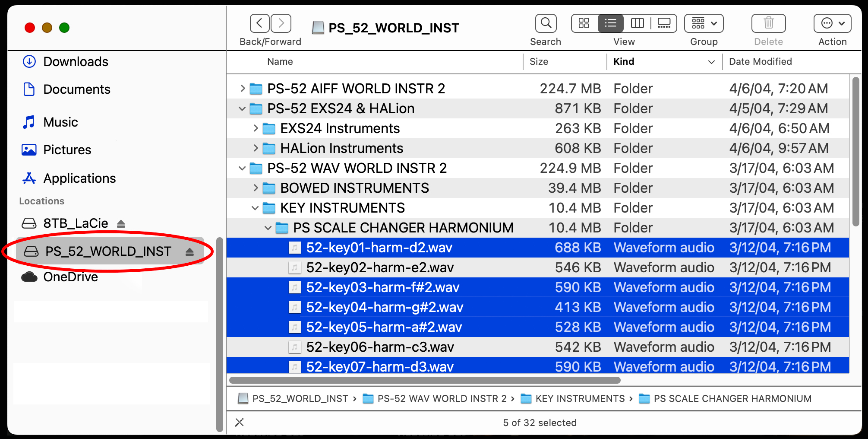Expand EXS24 Instruments folder
This screenshot has width=868, height=439.
(x=256, y=128)
